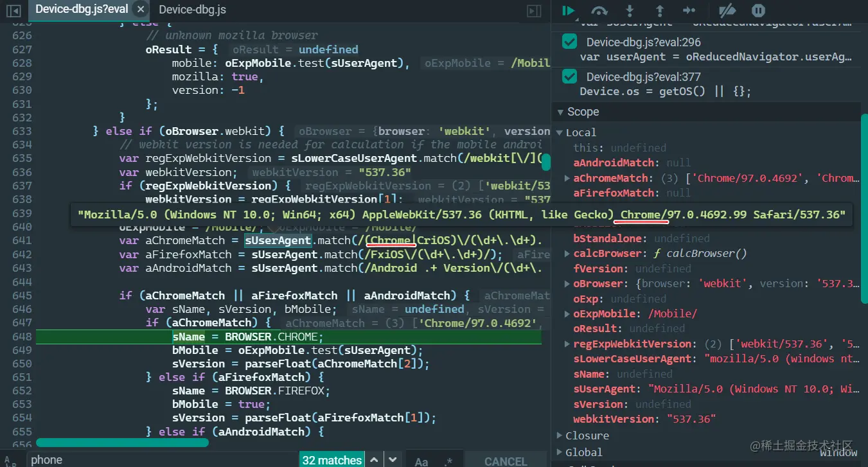Go to next search match

point(393,460)
